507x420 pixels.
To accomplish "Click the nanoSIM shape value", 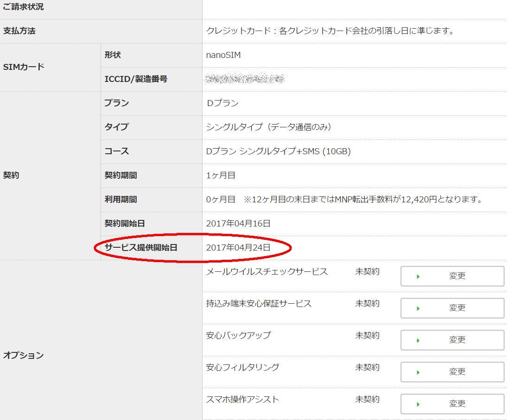I will [223, 55].
